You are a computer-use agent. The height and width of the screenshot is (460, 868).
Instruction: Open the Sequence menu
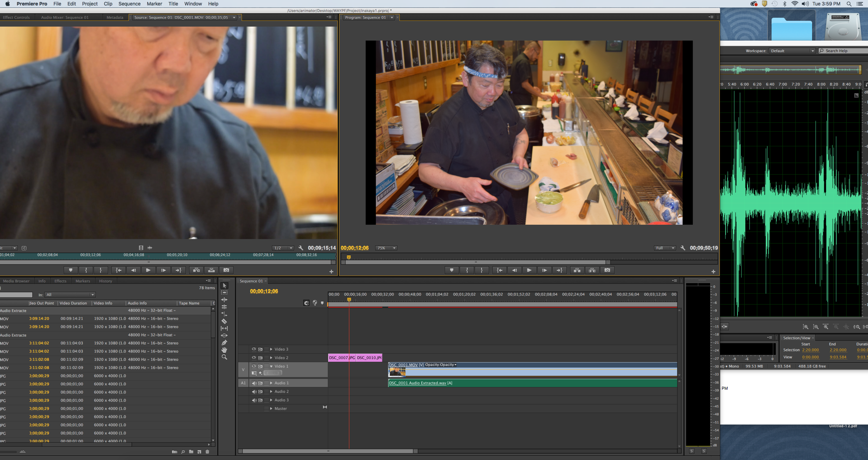coord(129,4)
